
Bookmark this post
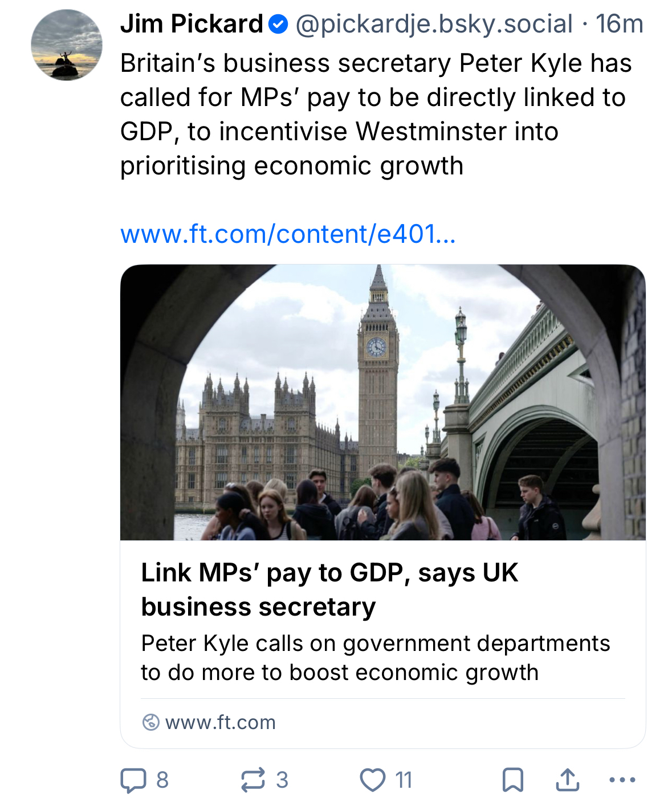coord(513,780)
